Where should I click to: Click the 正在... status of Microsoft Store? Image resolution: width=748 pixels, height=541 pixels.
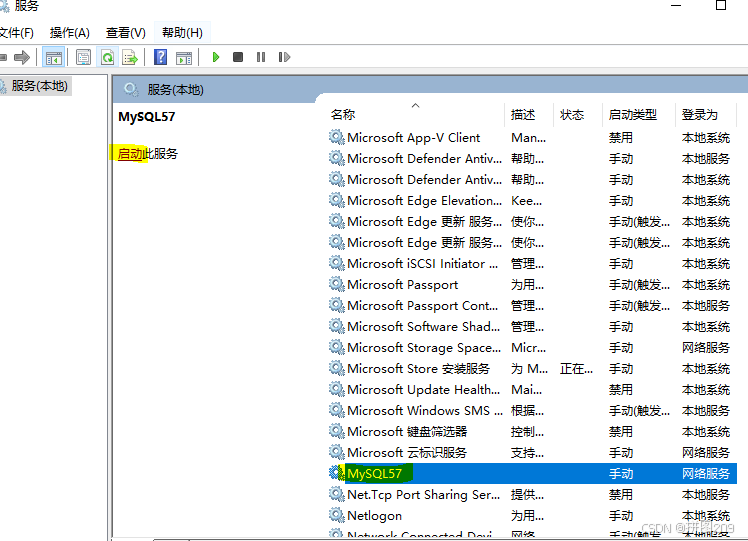576,369
